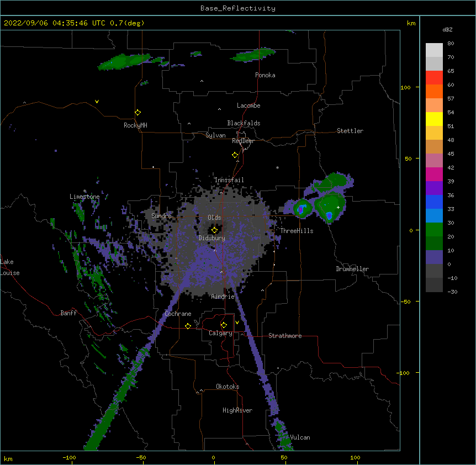Click the Lake Louise label
The width and height of the screenshot is (476, 465).
[x=10, y=267]
